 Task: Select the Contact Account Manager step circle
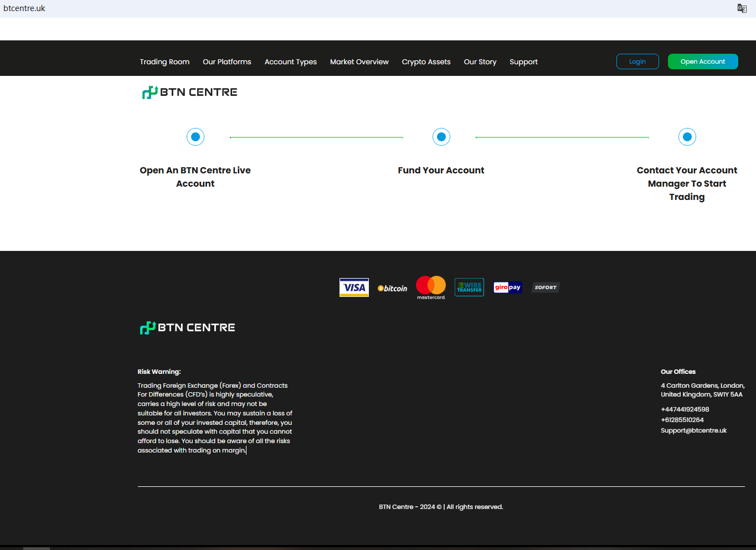[x=687, y=137]
